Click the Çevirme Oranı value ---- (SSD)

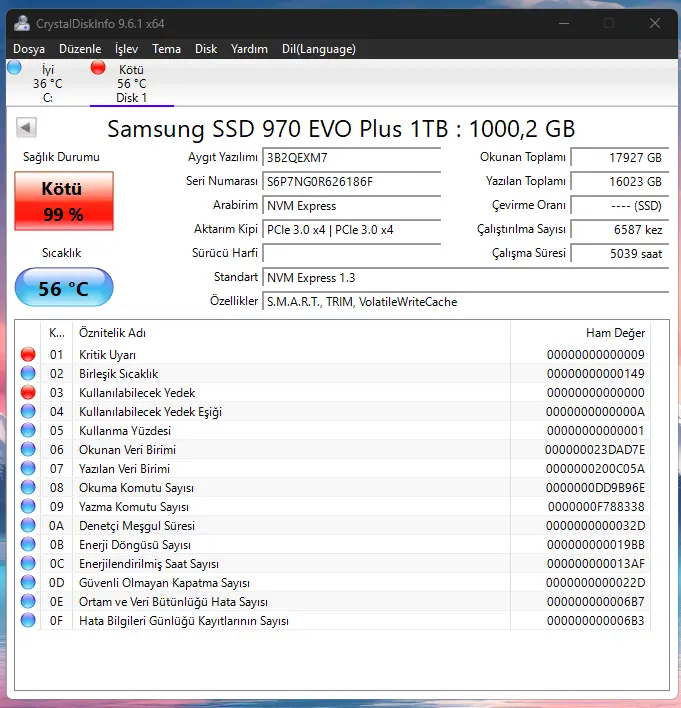point(620,205)
